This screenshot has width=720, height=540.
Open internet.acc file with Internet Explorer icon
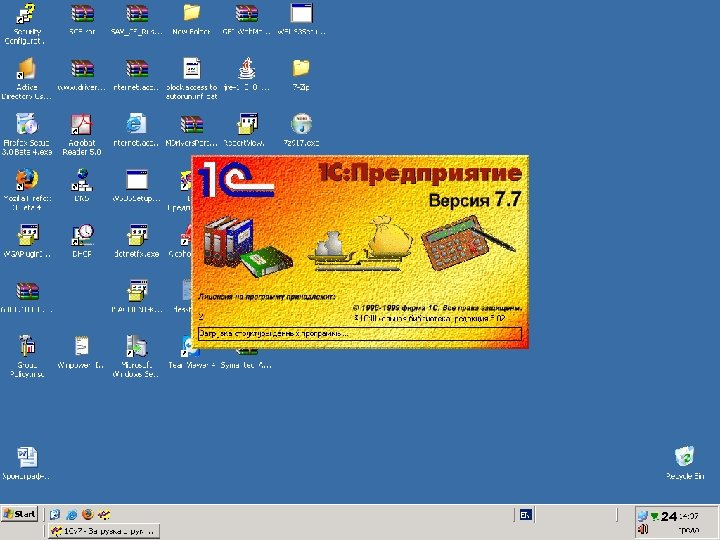(137, 125)
